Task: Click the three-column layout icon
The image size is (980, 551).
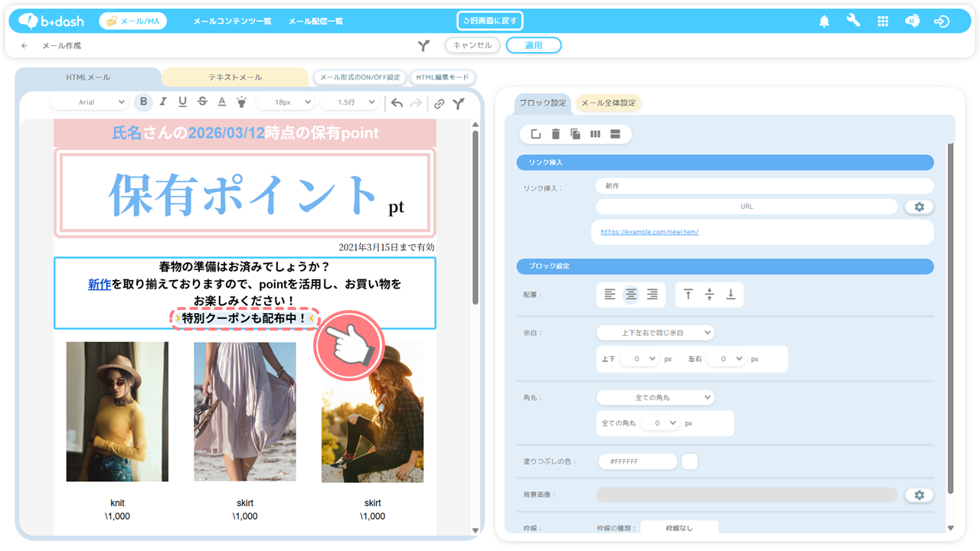Action: [596, 134]
